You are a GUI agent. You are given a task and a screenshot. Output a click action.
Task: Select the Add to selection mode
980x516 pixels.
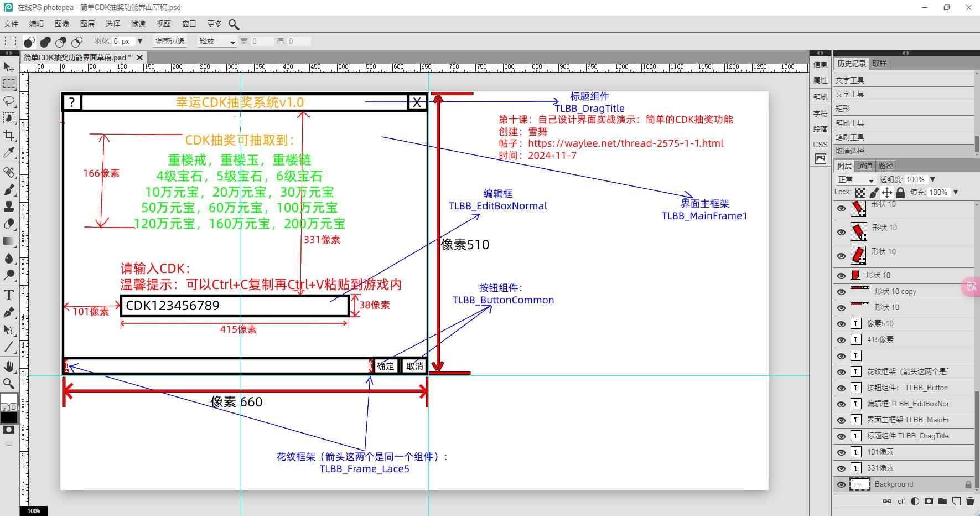pos(45,42)
